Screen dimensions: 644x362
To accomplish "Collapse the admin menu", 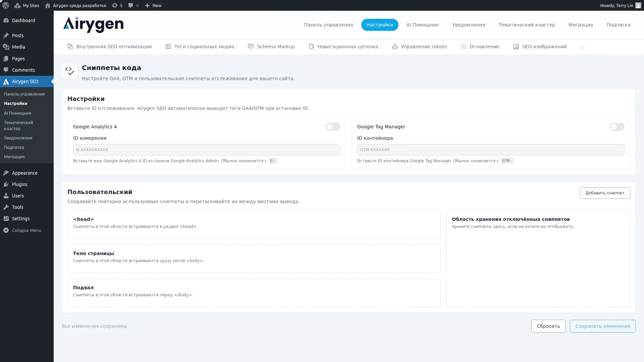I will pyautogui.click(x=27, y=230).
